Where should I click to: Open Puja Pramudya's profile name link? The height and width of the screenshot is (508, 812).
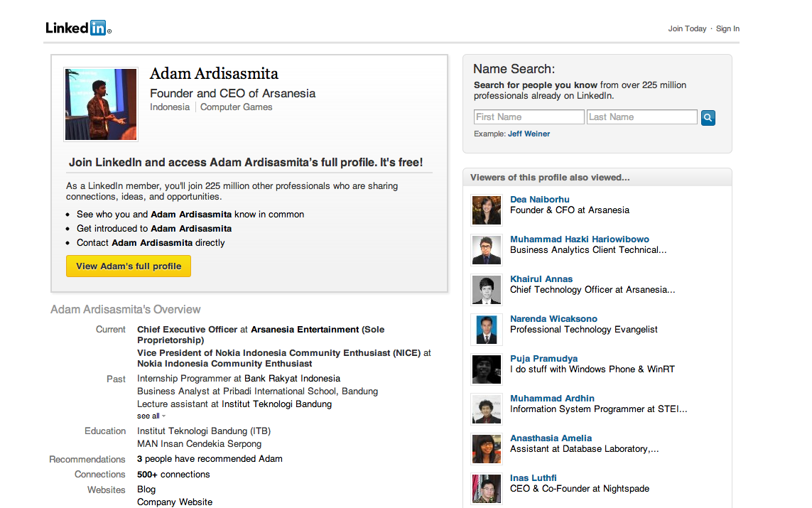tap(543, 359)
